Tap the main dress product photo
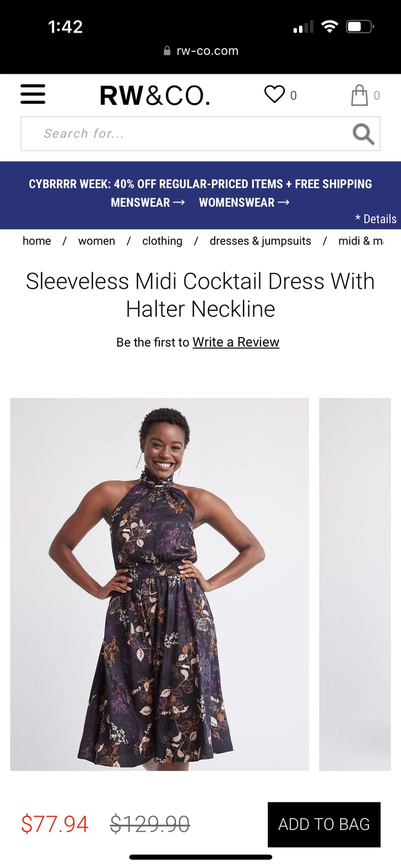 pyautogui.click(x=160, y=584)
